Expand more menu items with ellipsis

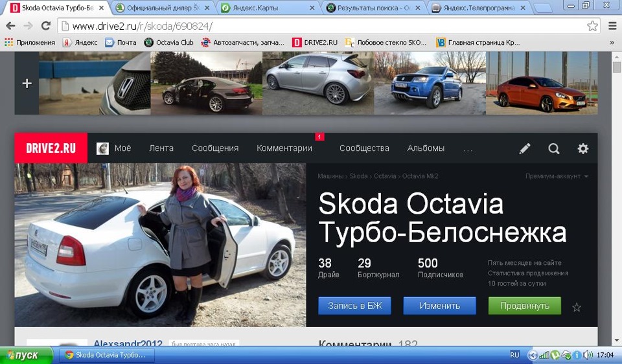[468, 150]
